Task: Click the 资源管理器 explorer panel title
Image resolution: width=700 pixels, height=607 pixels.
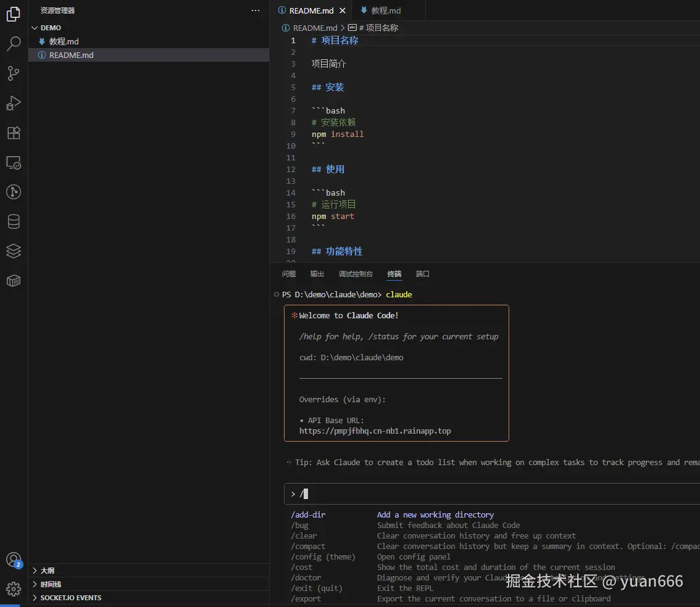Action: [x=57, y=10]
